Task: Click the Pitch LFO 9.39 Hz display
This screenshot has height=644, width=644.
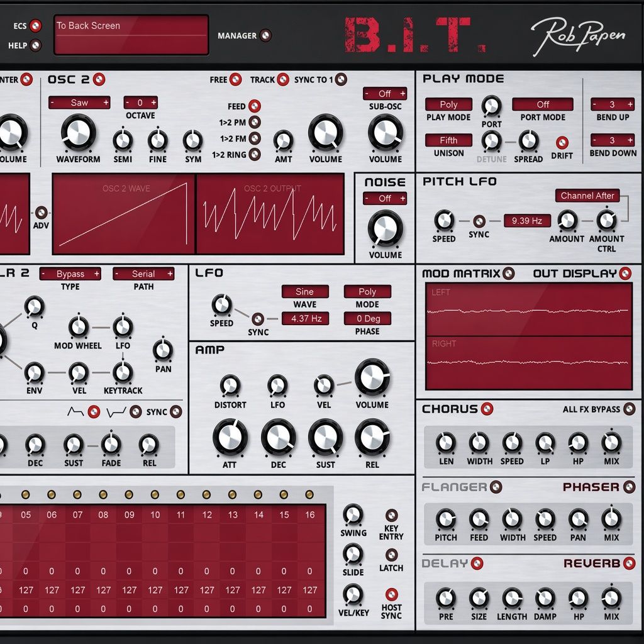Action: [527, 221]
